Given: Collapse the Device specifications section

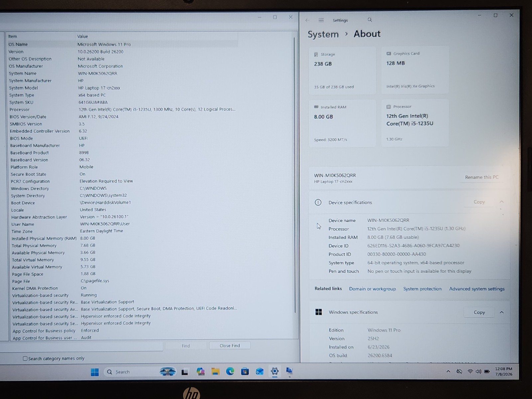Looking at the screenshot, I should coord(501,202).
